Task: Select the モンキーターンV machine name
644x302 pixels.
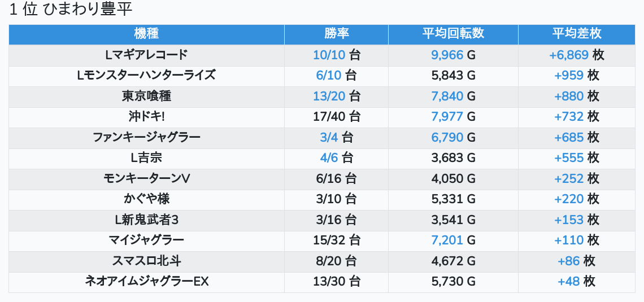Action: click(146, 178)
